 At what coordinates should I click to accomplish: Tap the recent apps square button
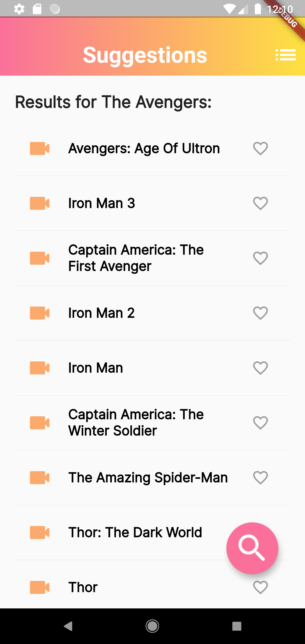[x=237, y=626]
